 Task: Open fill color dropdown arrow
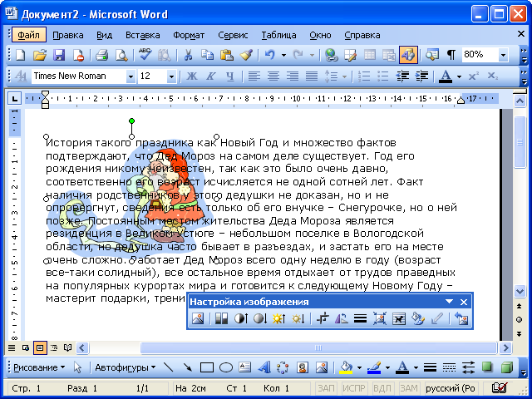coord(359,367)
